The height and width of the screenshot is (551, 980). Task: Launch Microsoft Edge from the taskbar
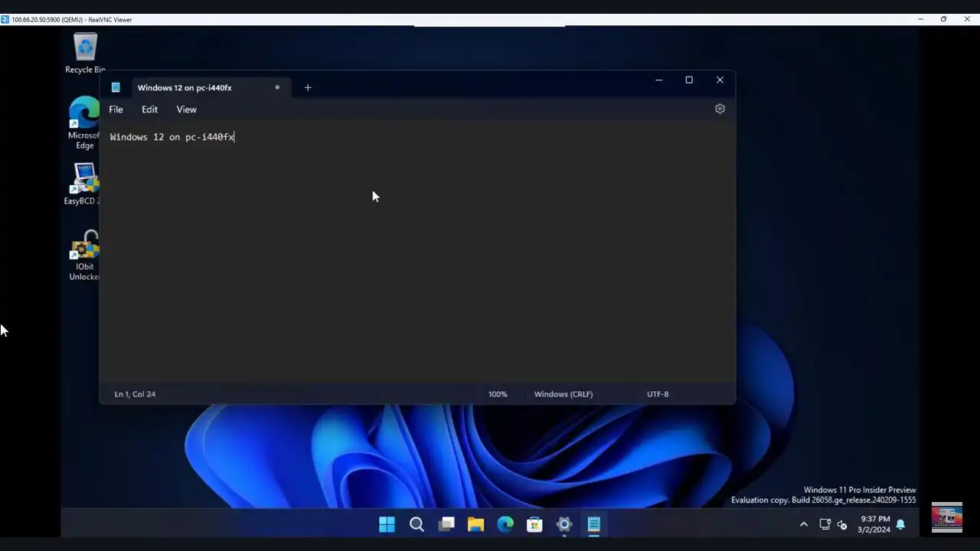pyautogui.click(x=505, y=524)
